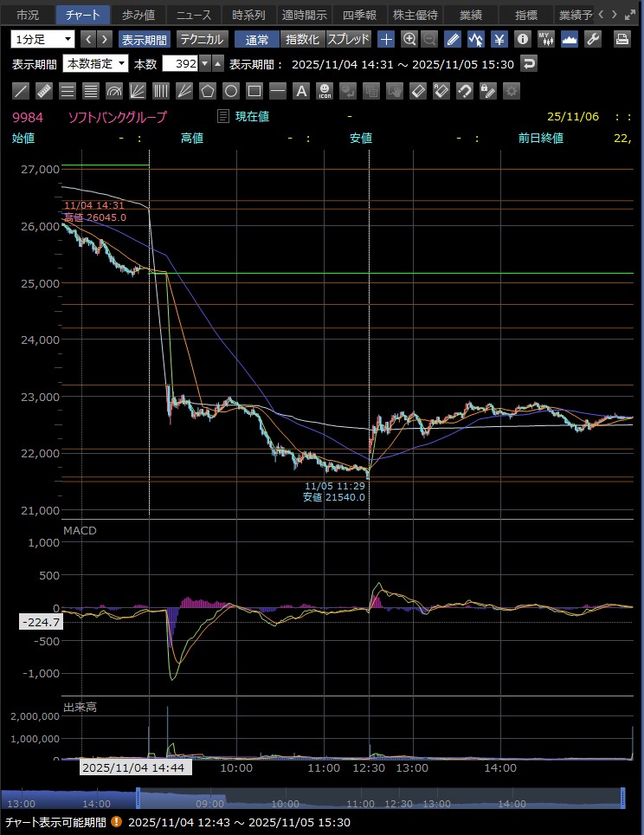Toggle the スプレッド spread mode

coord(348,39)
